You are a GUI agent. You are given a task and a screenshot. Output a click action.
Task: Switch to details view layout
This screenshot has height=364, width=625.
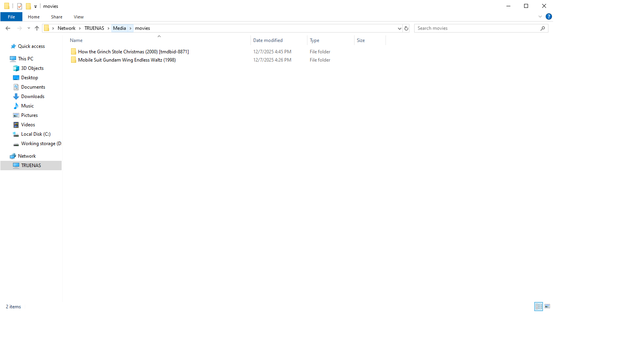click(x=539, y=306)
